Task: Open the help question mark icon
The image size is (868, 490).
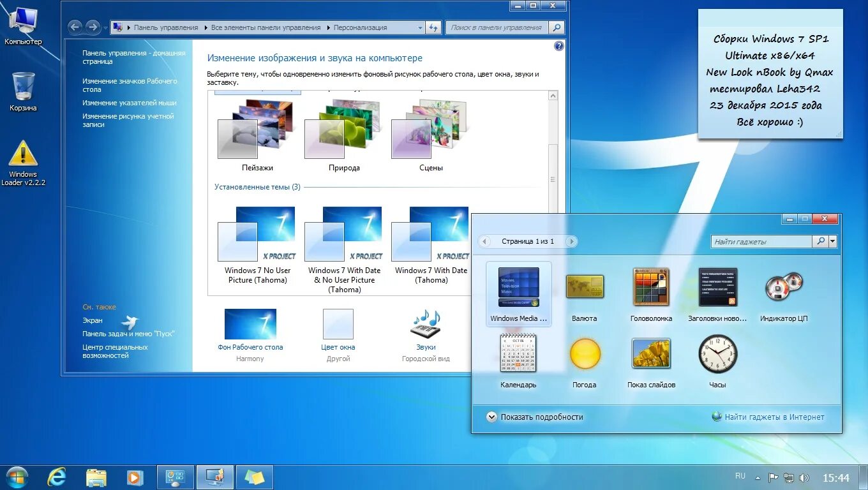Action: click(559, 46)
